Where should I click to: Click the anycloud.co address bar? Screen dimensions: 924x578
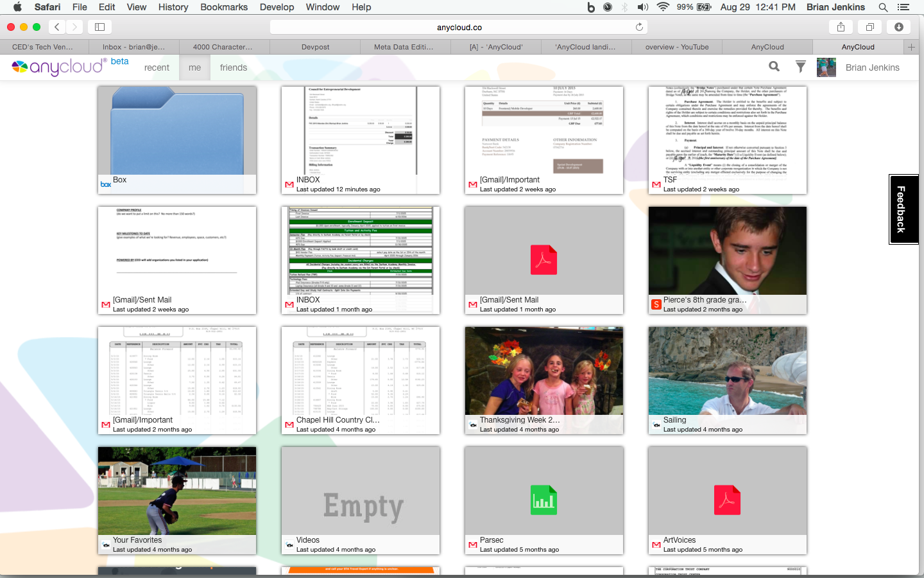tap(459, 27)
